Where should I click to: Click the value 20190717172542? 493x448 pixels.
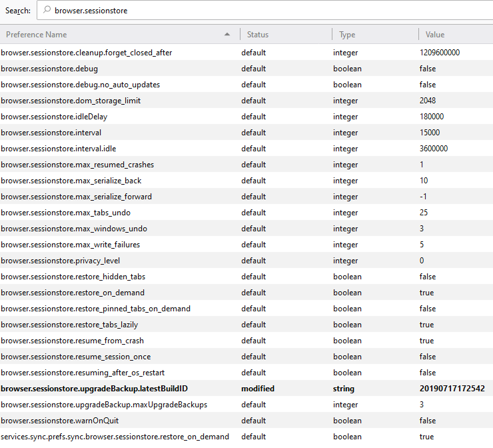pos(452,389)
